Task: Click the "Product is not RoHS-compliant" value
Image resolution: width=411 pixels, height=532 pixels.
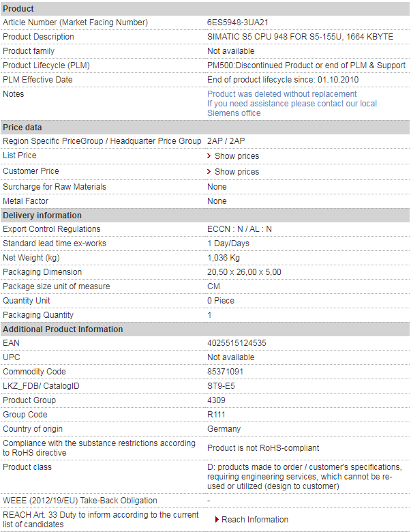Action: (x=263, y=448)
